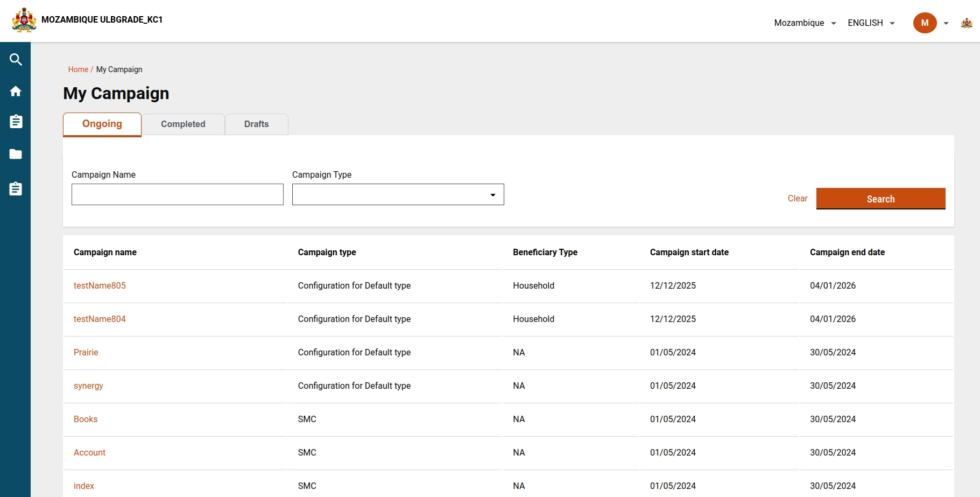Open the ENGLISH language dropdown
Viewport: 980px width, 497px height.
click(x=871, y=23)
